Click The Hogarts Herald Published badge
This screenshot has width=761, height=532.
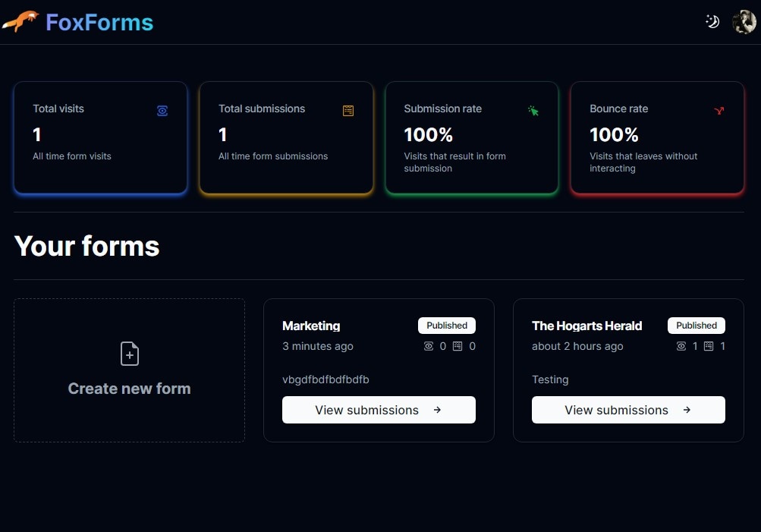(697, 326)
